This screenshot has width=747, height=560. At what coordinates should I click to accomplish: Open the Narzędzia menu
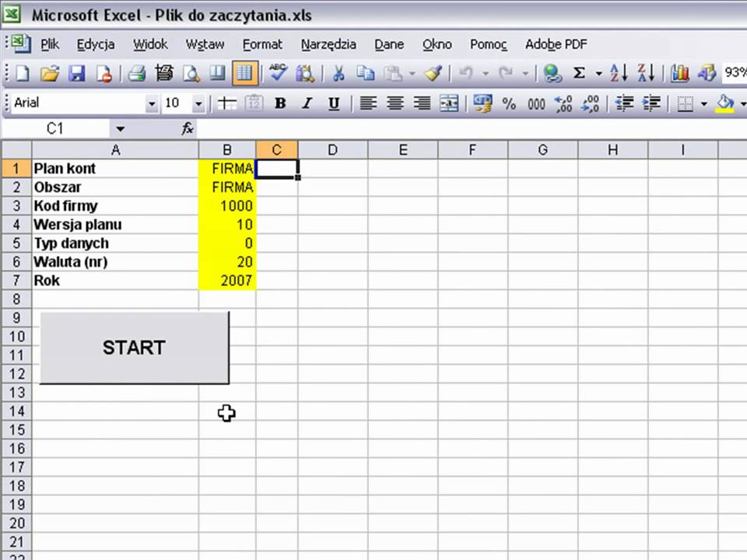328,44
